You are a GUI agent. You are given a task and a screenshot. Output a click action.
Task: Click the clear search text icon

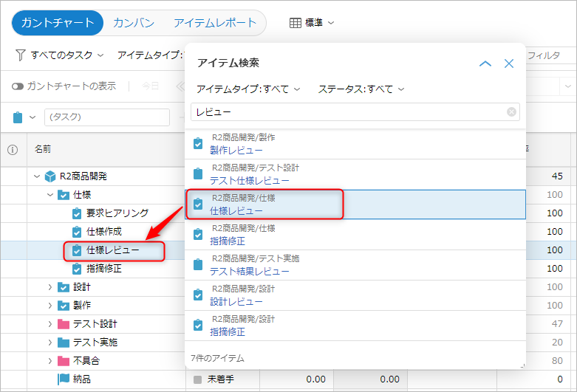[x=511, y=112]
